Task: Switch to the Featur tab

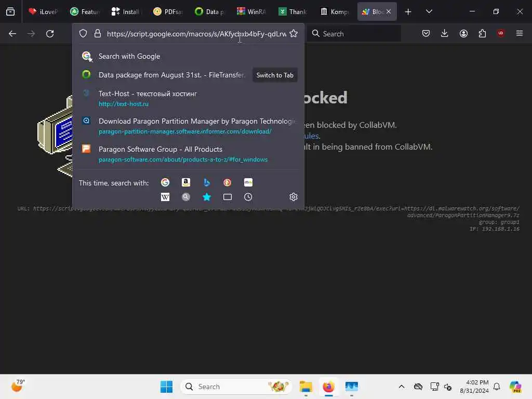Action: (x=85, y=11)
